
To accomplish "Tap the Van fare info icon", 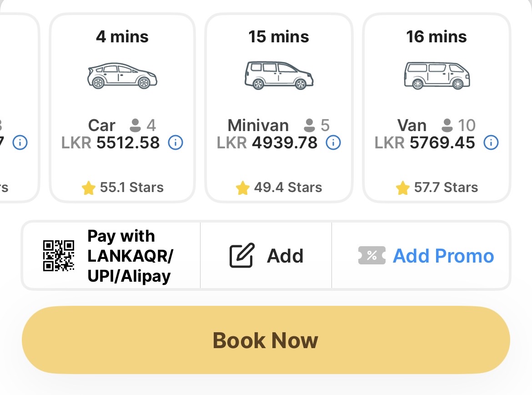I will tap(491, 142).
